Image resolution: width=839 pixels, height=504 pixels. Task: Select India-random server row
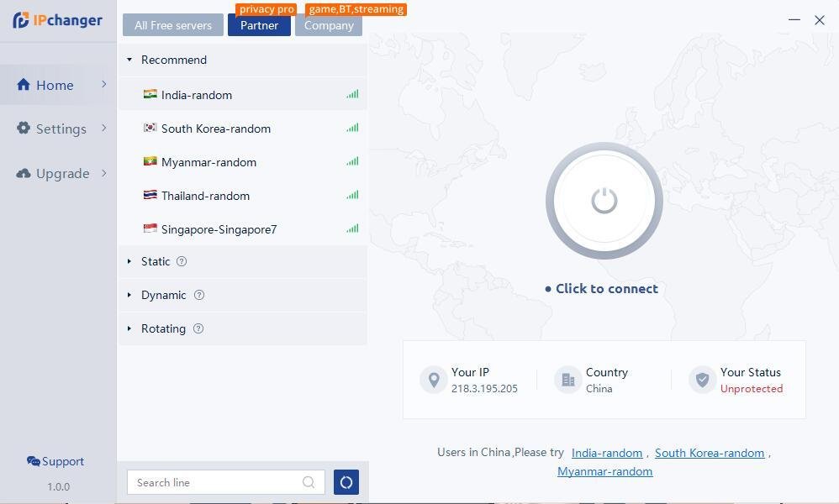(x=243, y=95)
